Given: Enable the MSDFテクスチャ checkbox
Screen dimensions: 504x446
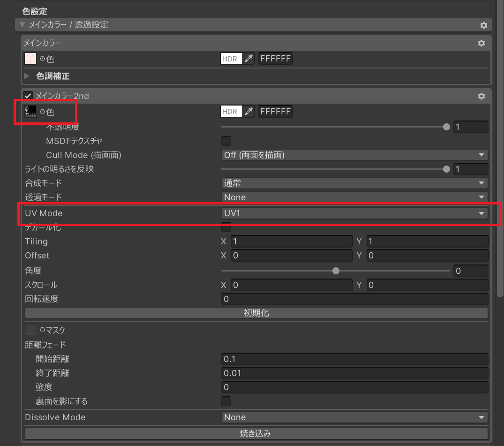Looking at the screenshot, I should coord(226,141).
